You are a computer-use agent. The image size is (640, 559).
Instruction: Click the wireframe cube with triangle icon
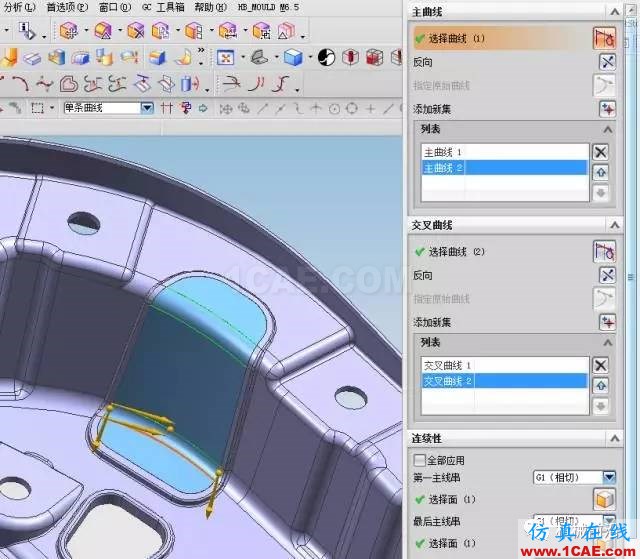tap(287, 31)
